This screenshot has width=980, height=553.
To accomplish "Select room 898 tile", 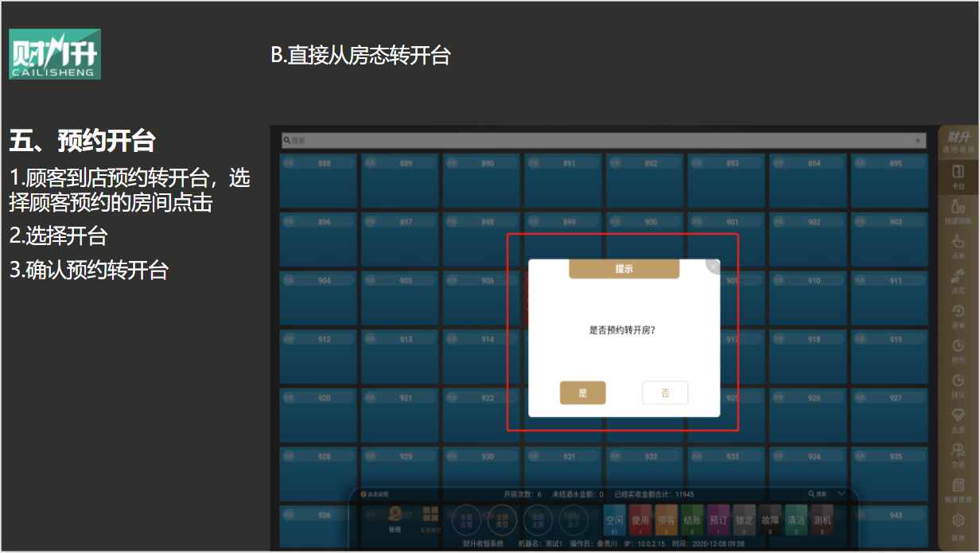I will tap(482, 240).
